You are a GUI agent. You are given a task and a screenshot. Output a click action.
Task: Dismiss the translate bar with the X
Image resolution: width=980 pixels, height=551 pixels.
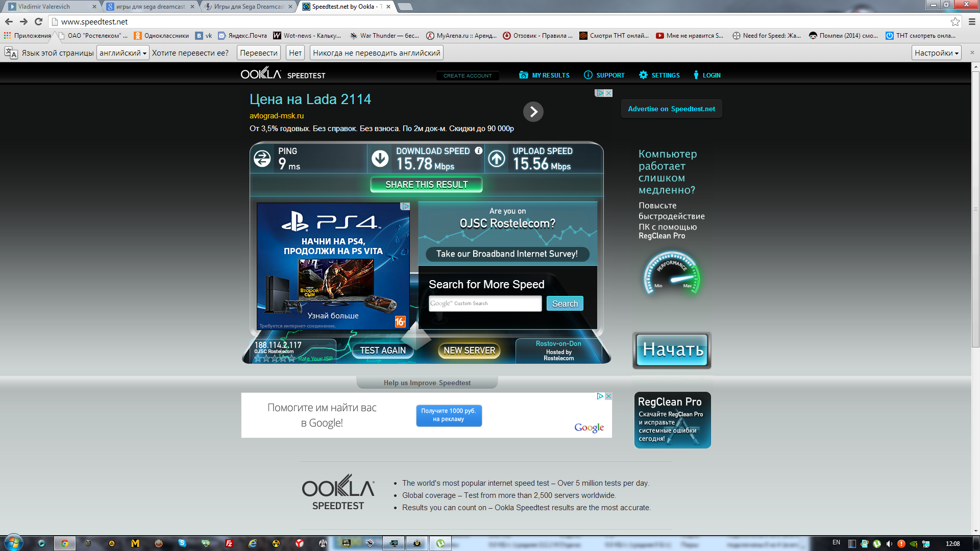pos(972,53)
